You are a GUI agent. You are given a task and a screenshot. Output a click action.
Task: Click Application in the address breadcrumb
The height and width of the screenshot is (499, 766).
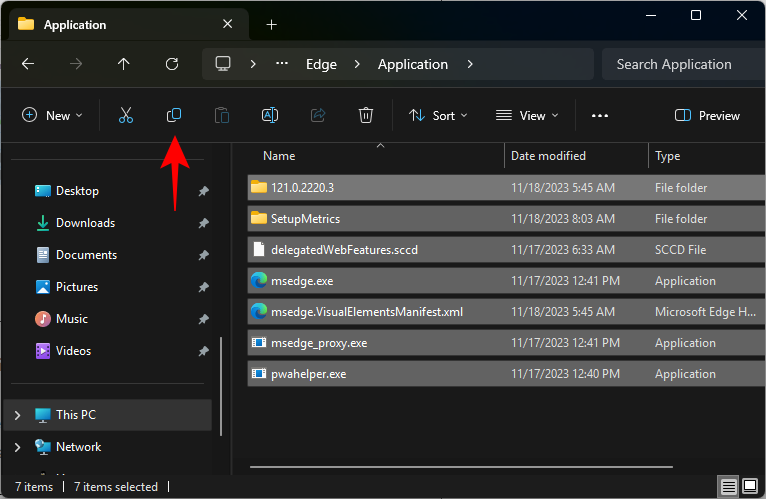413,64
